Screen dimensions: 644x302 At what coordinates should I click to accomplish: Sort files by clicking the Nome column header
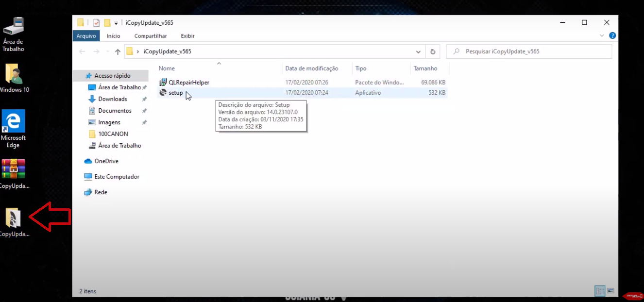(167, 68)
